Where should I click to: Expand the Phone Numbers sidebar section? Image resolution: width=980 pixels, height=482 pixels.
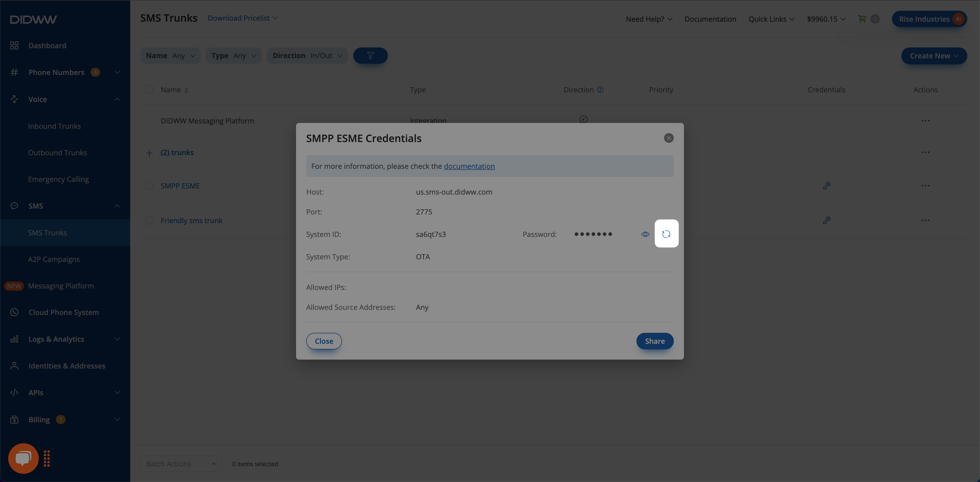click(117, 72)
